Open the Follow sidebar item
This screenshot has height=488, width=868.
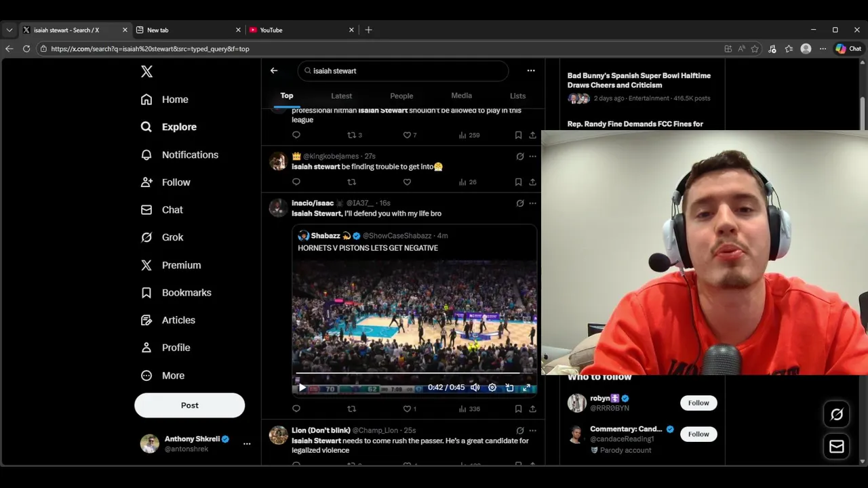coord(165,182)
